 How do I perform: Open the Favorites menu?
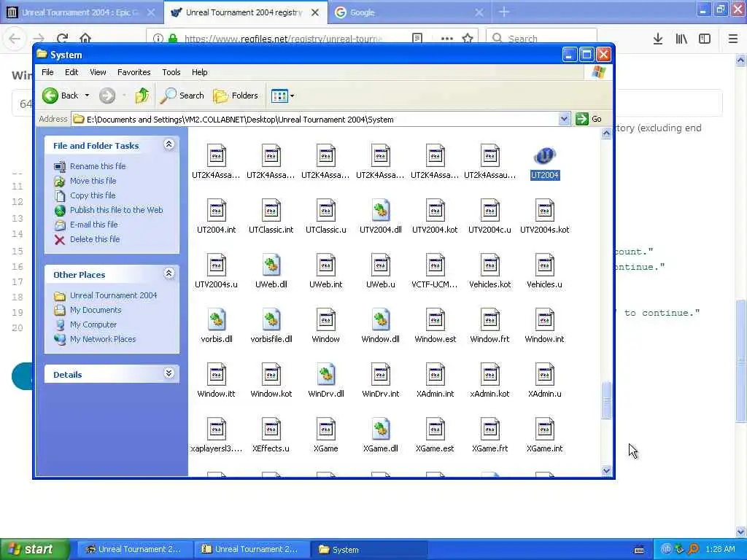coord(134,72)
